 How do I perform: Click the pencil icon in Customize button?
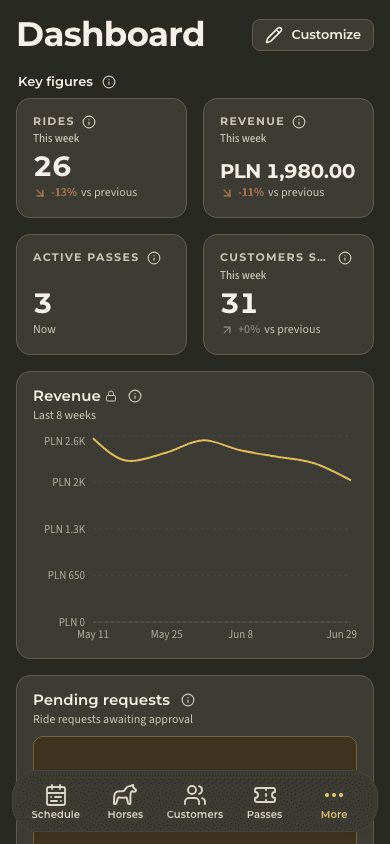pyautogui.click(x=274, y=36)
